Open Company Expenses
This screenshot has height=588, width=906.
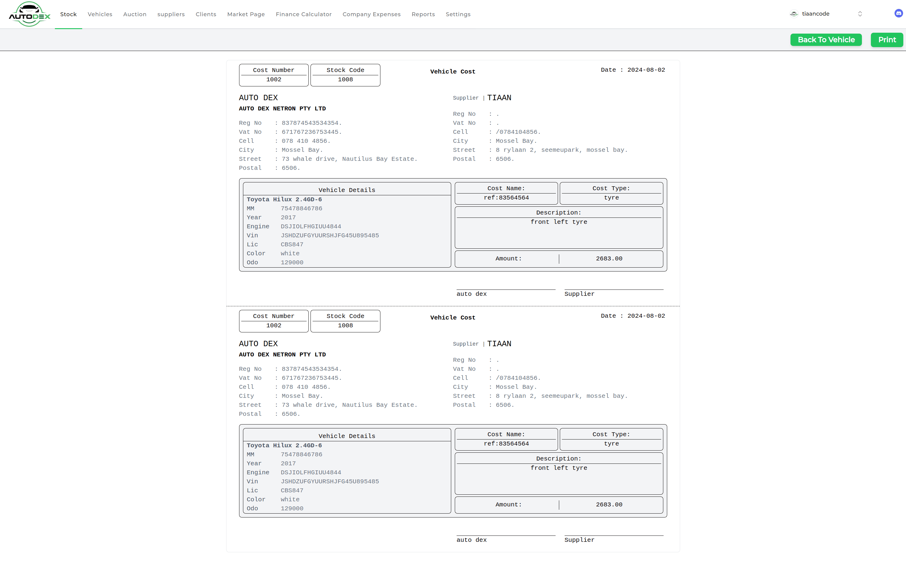click(371, 14)
